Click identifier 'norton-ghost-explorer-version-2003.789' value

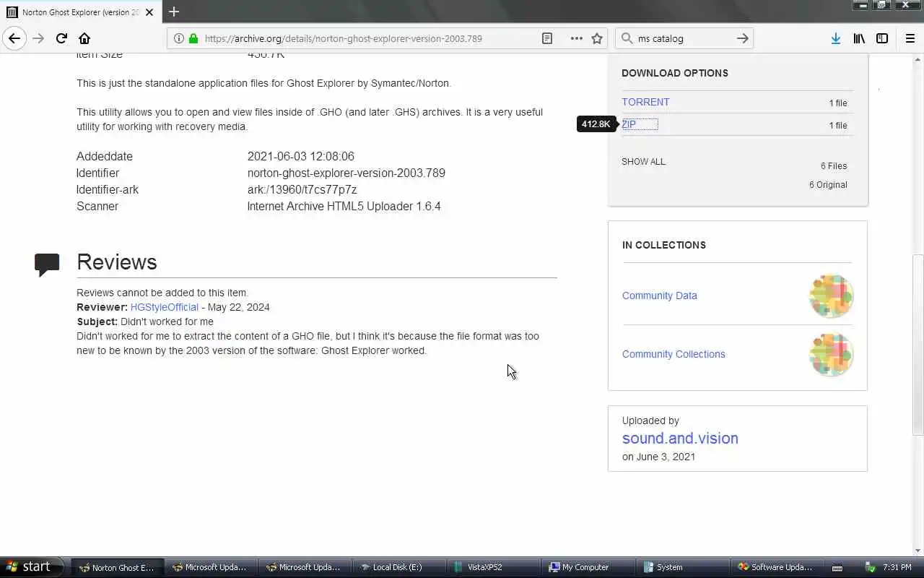coord(346,173)
